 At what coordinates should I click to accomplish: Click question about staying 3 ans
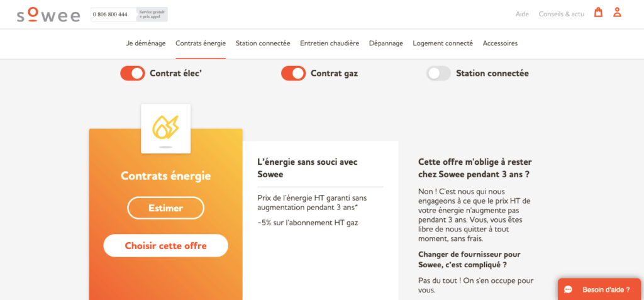[x=475, y=168]
